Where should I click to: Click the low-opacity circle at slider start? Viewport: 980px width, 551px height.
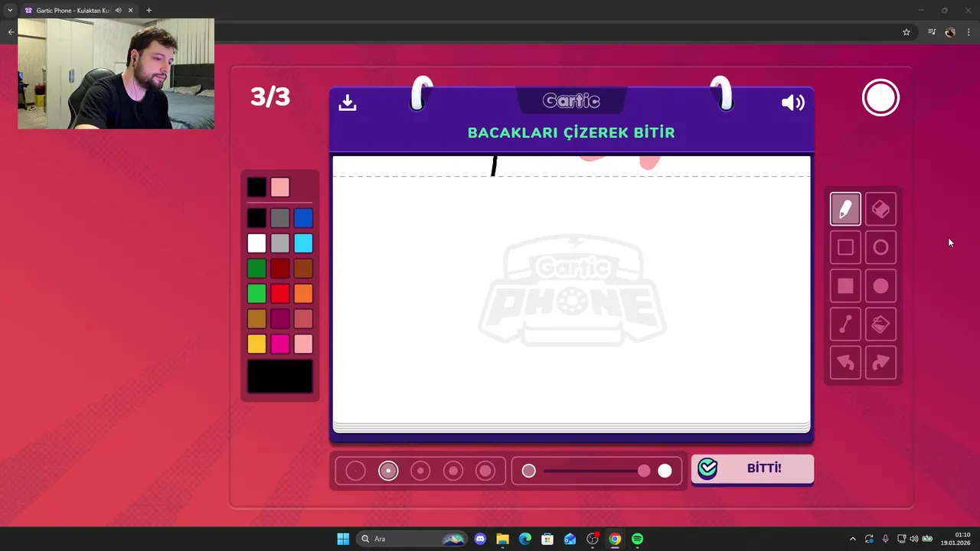[528, 471]
